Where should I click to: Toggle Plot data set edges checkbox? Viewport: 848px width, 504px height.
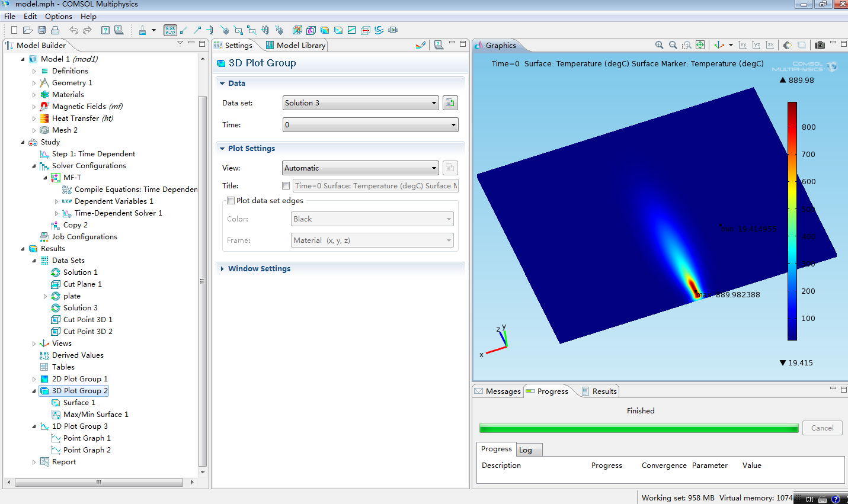(x=231, y=201)
